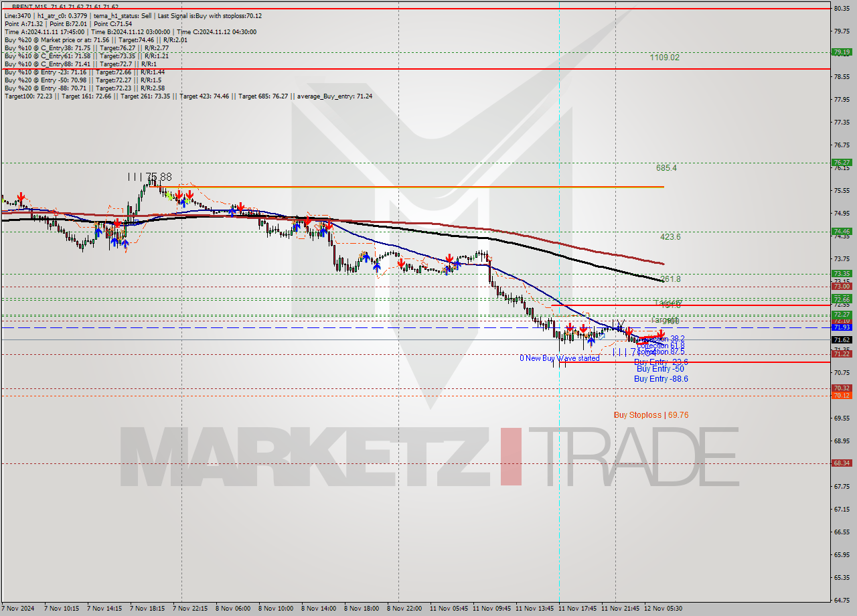Click the 67.15 price axis value
The height and width of the screenshot is (616, 857).
click(x=842, y=509)
